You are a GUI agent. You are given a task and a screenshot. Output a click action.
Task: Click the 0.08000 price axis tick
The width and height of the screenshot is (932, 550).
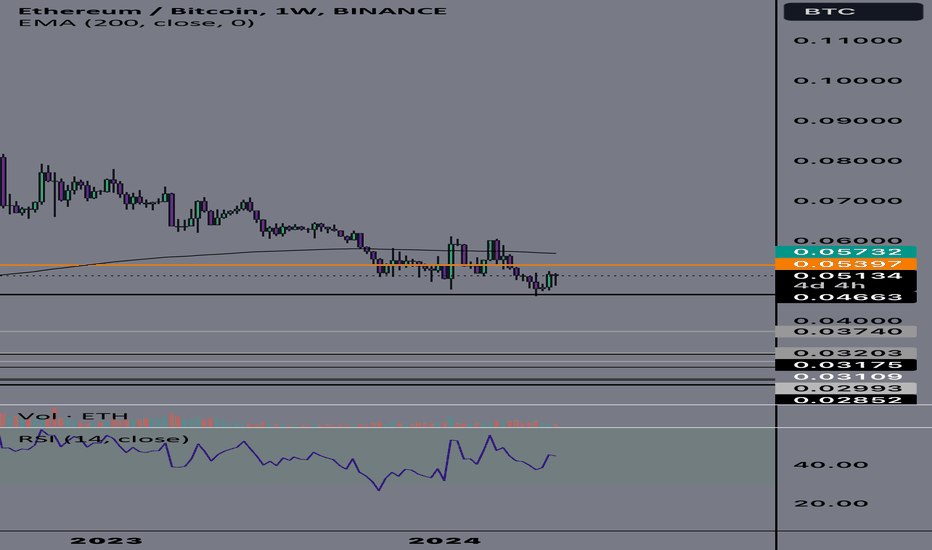coord(848,161)
